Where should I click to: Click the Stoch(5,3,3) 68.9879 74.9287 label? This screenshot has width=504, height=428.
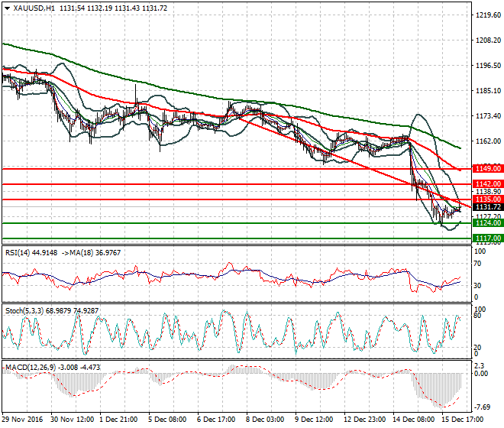coord(52,311)
